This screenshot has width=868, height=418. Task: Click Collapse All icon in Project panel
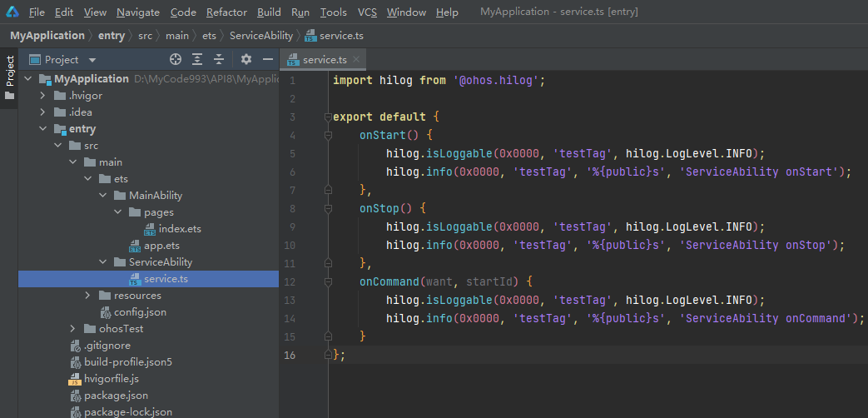click(x=219, y=60)
